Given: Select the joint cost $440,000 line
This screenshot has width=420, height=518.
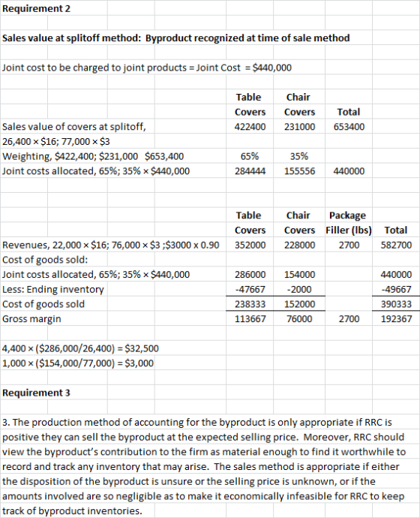Looking at the screenshot, I should [147, 68].
